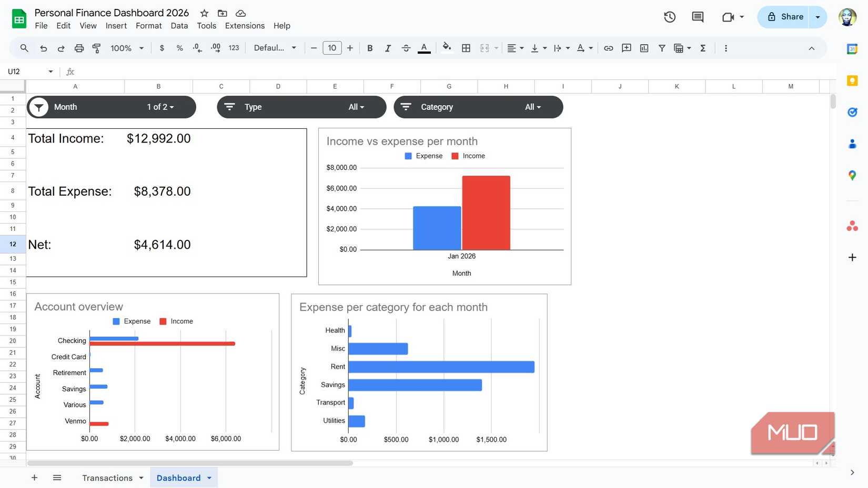This screenshot has width=868, height=488.
Task: Toggle italic formatting
Action: pyautogui.click(x=388, y=48)
